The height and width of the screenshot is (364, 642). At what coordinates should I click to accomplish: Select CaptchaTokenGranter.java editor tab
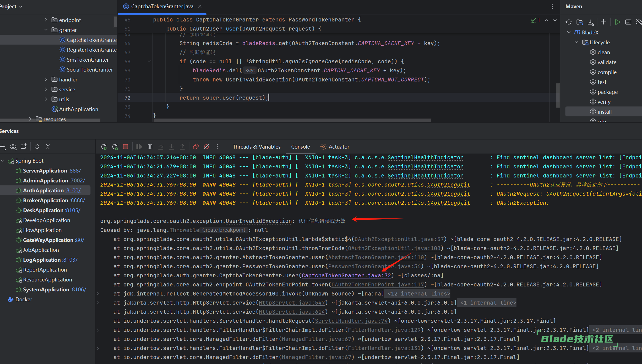pyautogui.click(x=162, y=6)
